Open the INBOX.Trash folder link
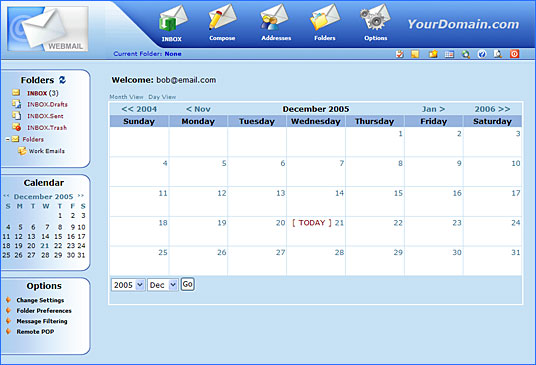The width and height of the screenshot is (536, 365). [47, 127]
